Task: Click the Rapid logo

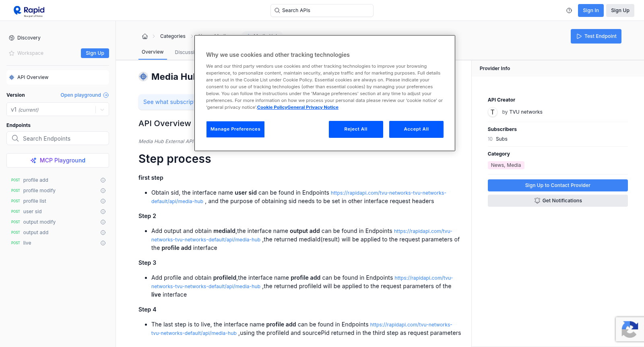Action: pyautogui.click(x=29, y=11)
